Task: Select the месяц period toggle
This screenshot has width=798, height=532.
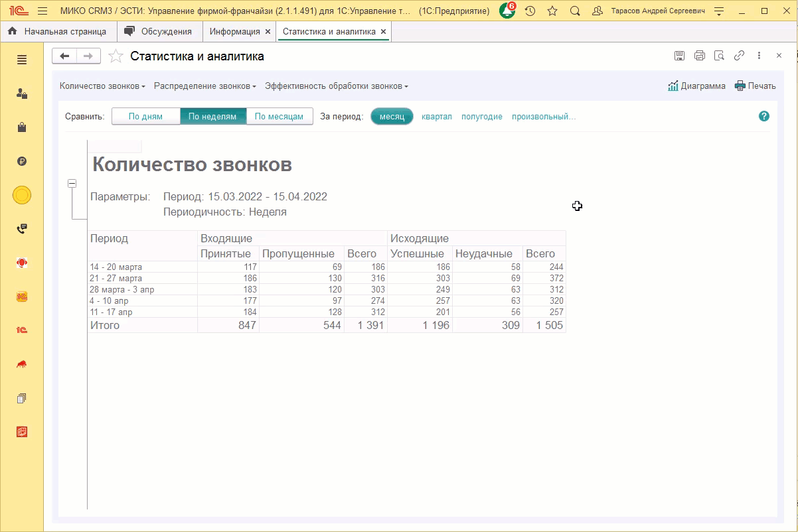Action: [392, 116]
